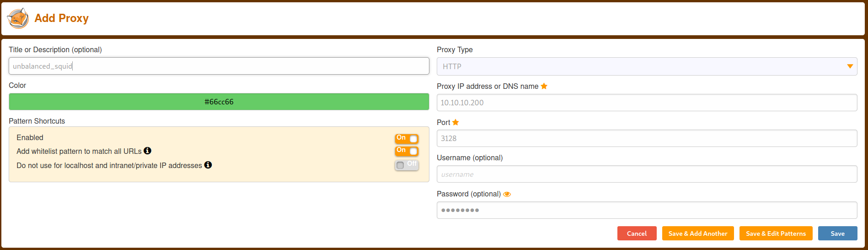
Task: Toggle the Enabled switch off
Action: tap(407, 138)
